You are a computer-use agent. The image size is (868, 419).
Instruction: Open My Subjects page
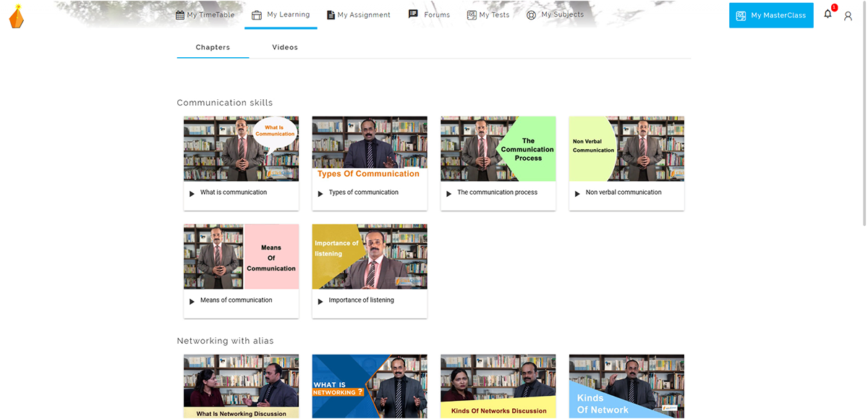click(x=555, y=15)
